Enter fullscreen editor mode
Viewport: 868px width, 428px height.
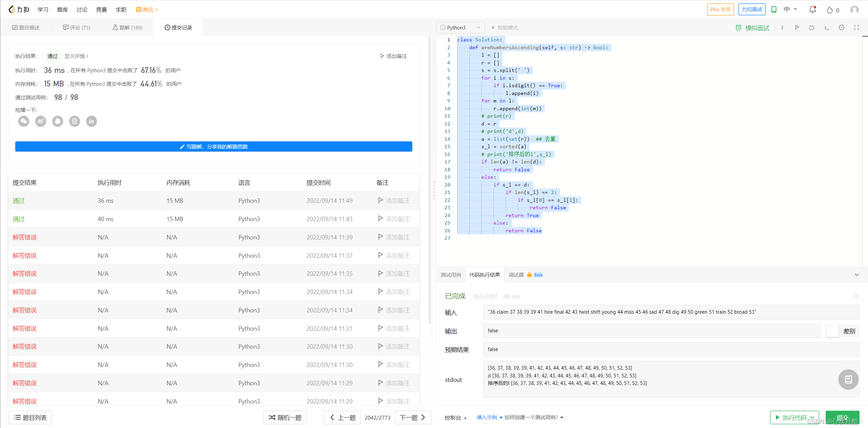(856, 27)
